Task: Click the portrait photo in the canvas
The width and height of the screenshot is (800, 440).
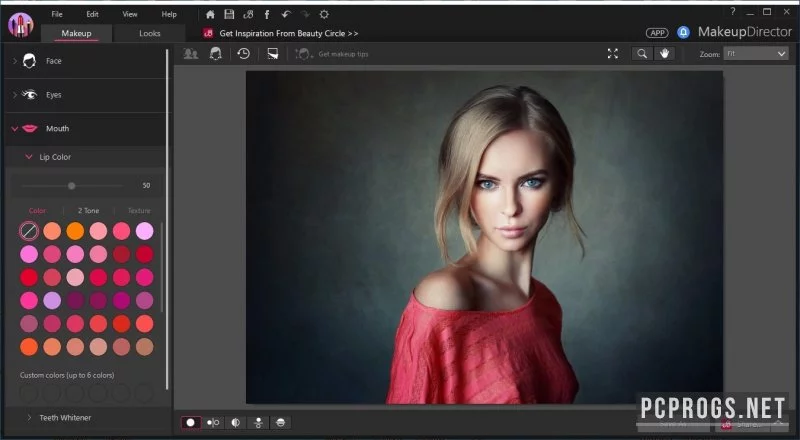Action: tap(484, 237)
